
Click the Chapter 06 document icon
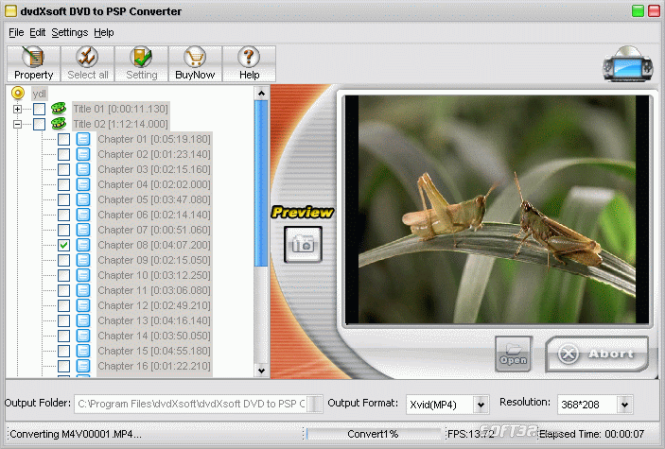[x=83, y=215]
